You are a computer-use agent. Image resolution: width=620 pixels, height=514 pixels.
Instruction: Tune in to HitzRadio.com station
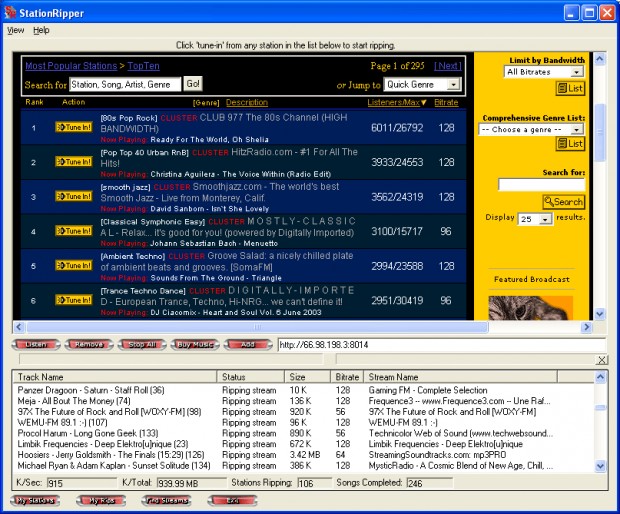pyautogui.click(x=74, y=162)
